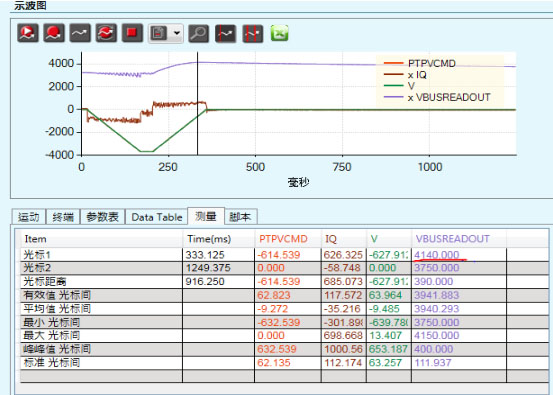Select the 测量 tab

(x=206, y=216)
